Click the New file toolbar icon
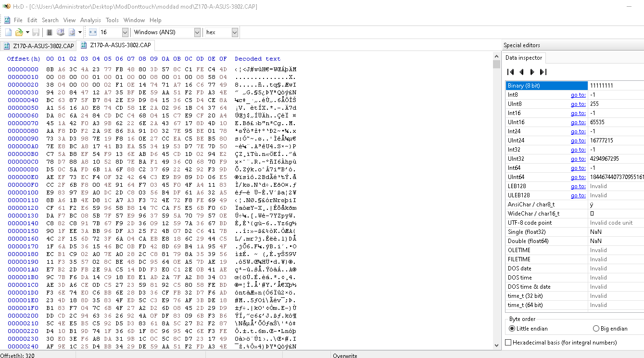 point(8,32)
